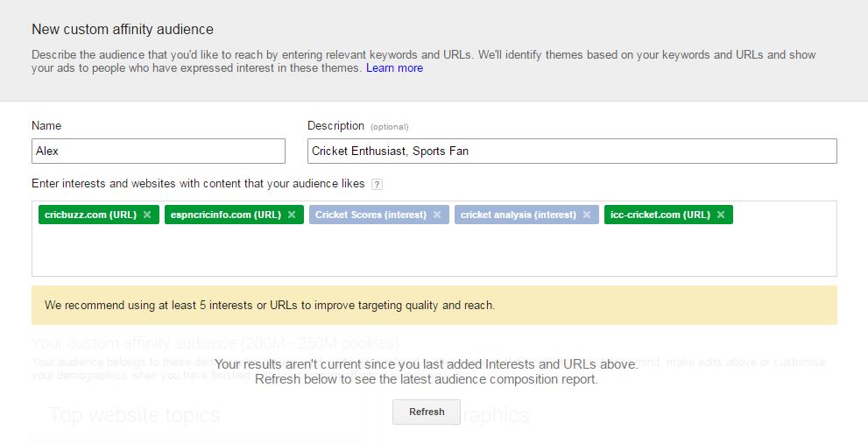Focus the Description input field
The image size is (868, 444).
572,152
